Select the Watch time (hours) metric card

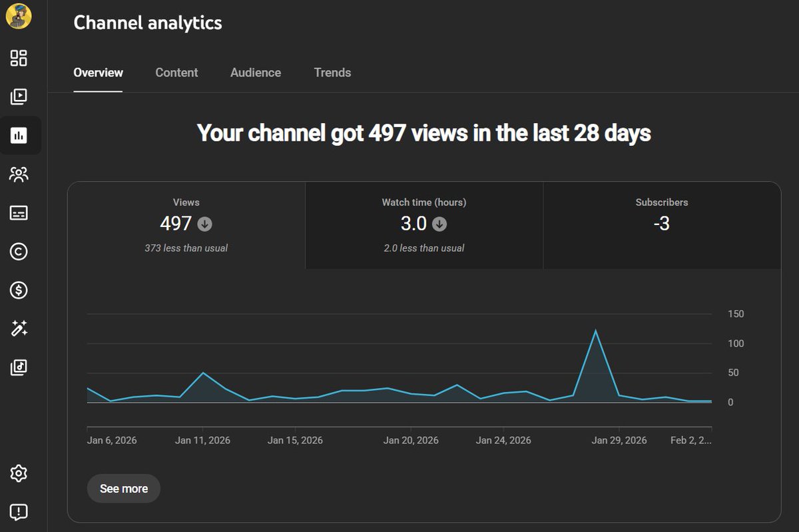click(x=424, y=225)
